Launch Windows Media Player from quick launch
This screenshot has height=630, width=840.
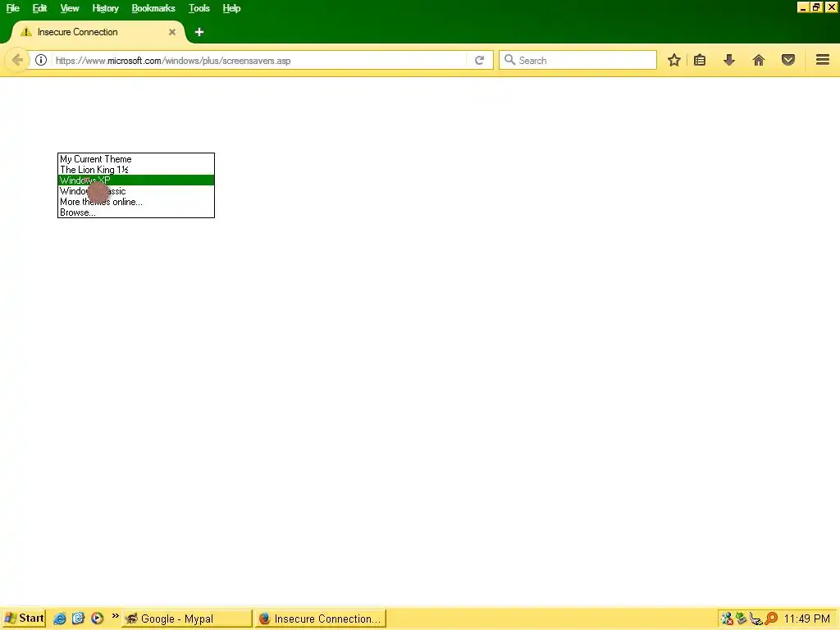97,619
